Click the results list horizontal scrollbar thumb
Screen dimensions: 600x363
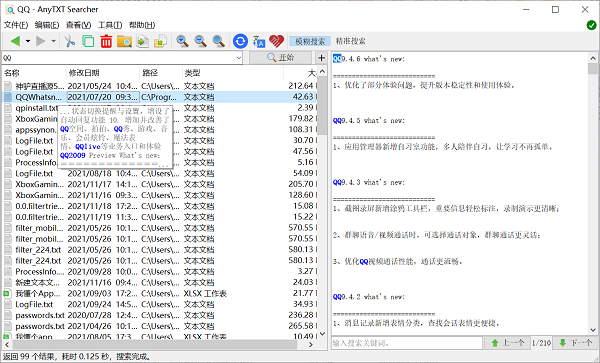coord(154,344)
